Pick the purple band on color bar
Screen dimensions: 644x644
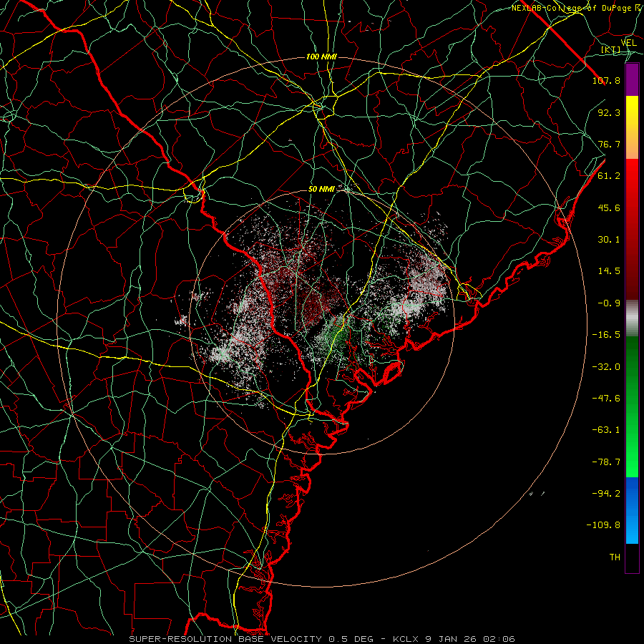point(632,79)
